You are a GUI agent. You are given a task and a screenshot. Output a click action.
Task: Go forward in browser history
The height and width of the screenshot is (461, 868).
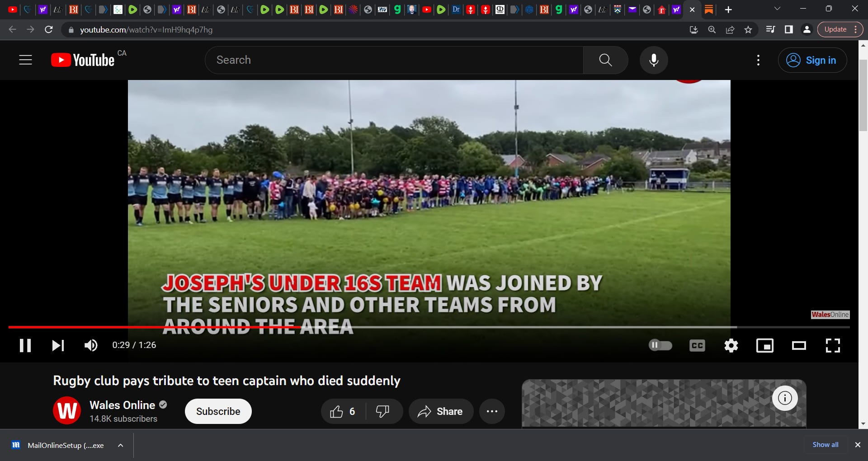30,30
